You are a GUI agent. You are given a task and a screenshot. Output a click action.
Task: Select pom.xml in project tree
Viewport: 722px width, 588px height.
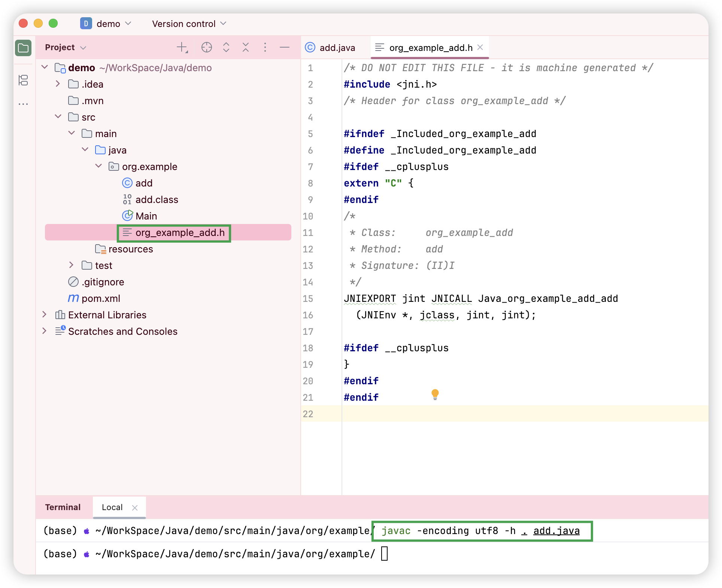101,298
